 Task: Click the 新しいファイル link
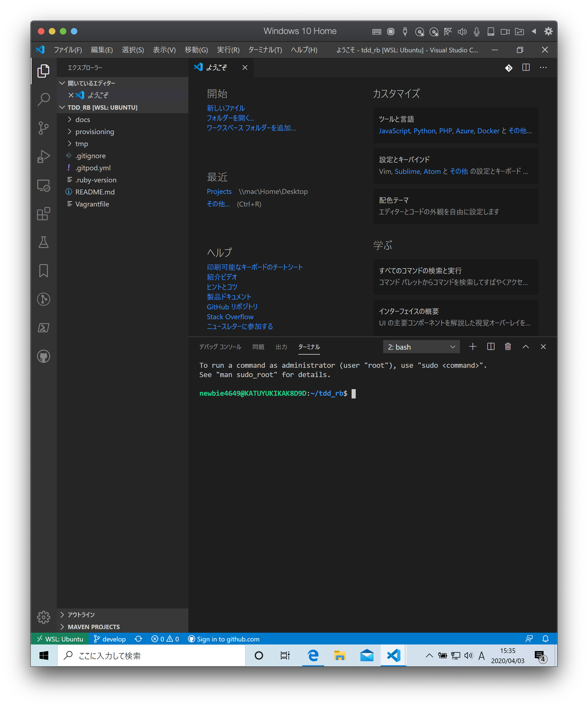click(x=226, y=108)
